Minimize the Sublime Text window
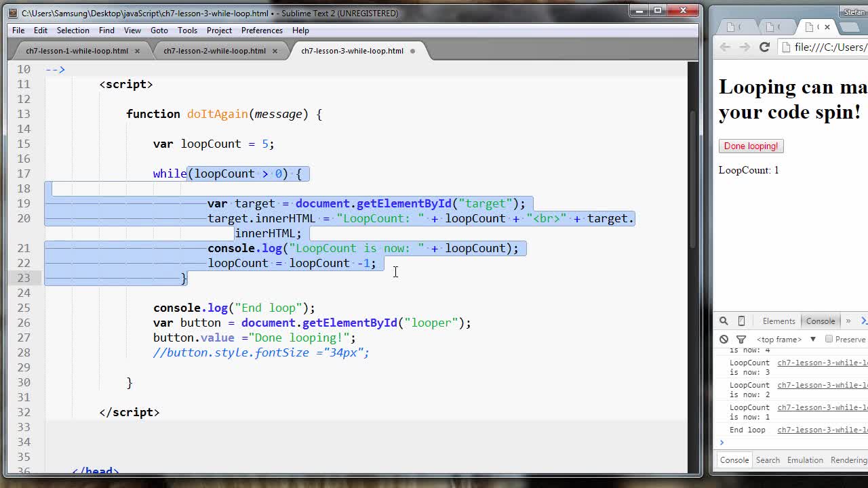This screenshot has height=488, width=868. 638,10
